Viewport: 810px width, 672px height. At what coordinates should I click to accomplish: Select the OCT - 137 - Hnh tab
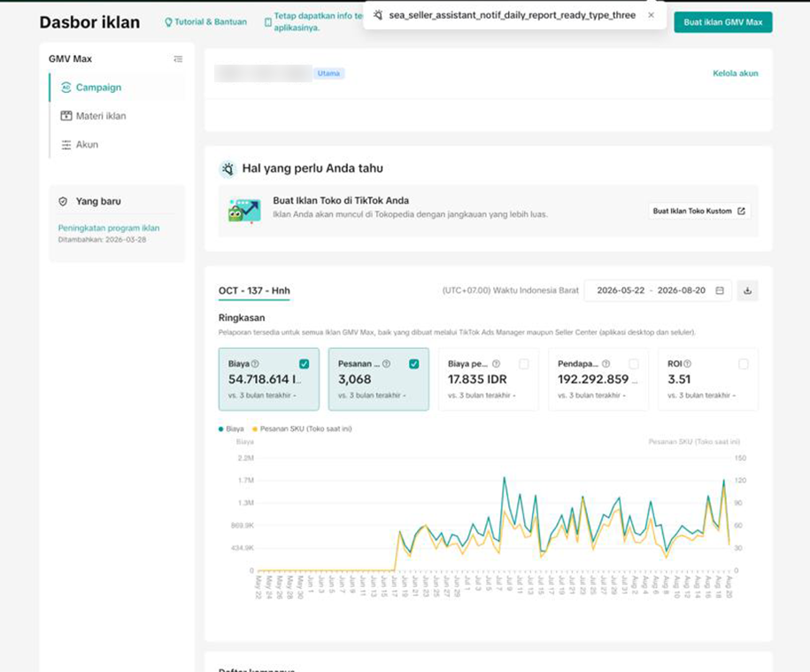pos(254,290)
